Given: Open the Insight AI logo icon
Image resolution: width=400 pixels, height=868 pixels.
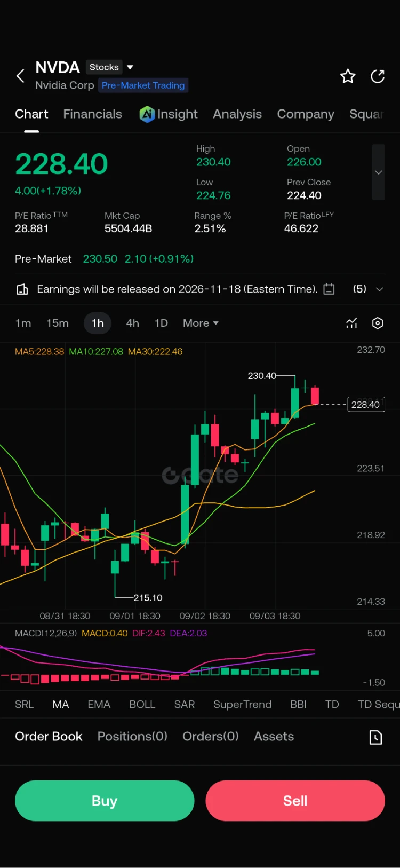Looking at the screenshot, I should (147, 114).
